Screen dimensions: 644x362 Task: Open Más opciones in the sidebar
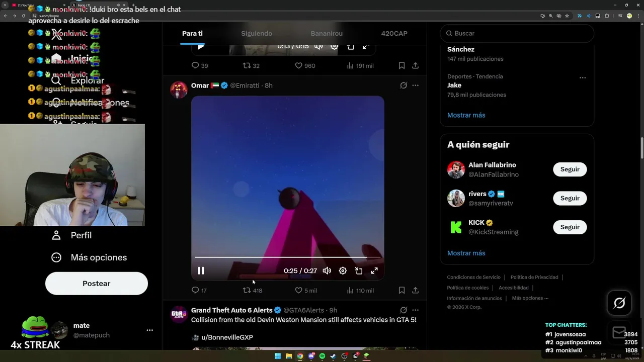(90, 257)
